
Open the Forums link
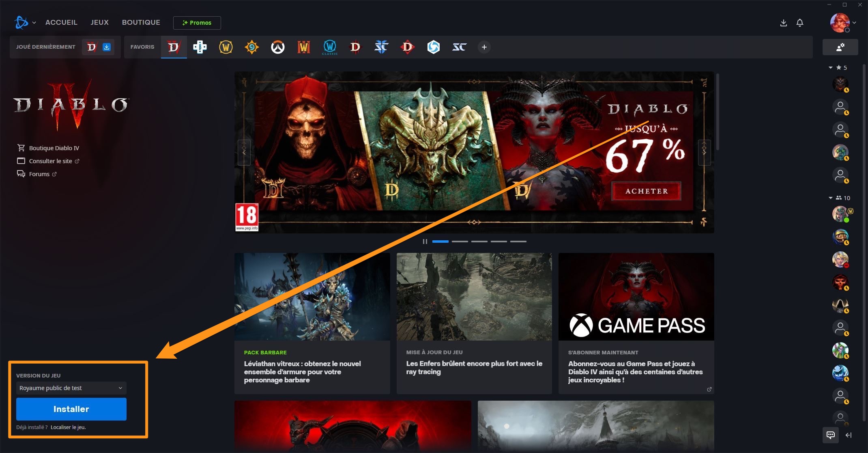(37, 174)
